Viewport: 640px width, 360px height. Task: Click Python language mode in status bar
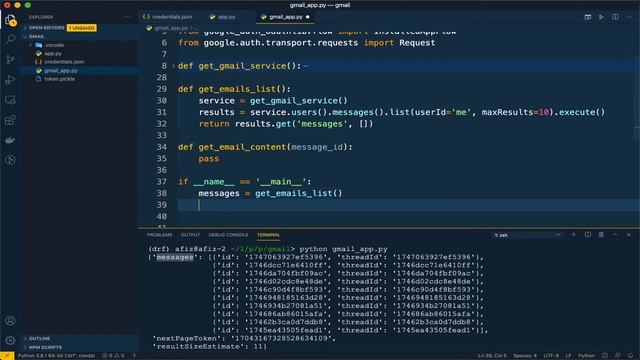(587, 356)
